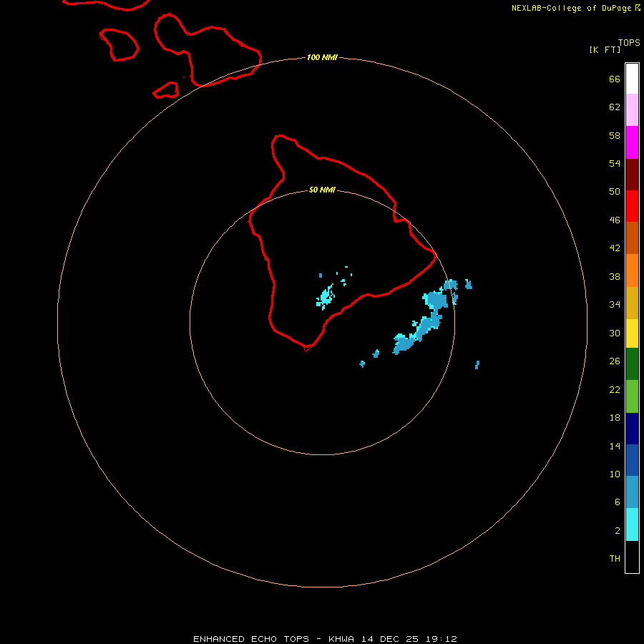Screen dimensions: 644x644
Task: Click the legend value label 46
Action: tap(615, 220)
